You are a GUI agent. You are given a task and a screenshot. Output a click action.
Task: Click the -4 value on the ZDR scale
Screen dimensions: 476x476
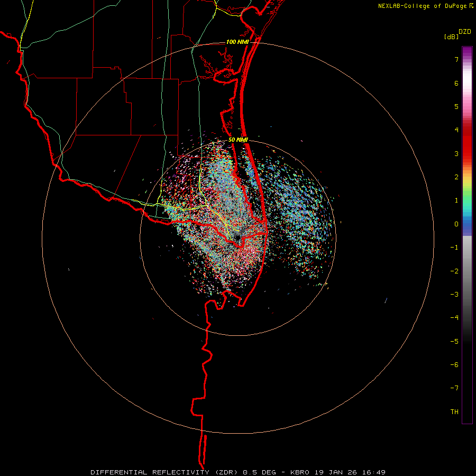[454, 318]
